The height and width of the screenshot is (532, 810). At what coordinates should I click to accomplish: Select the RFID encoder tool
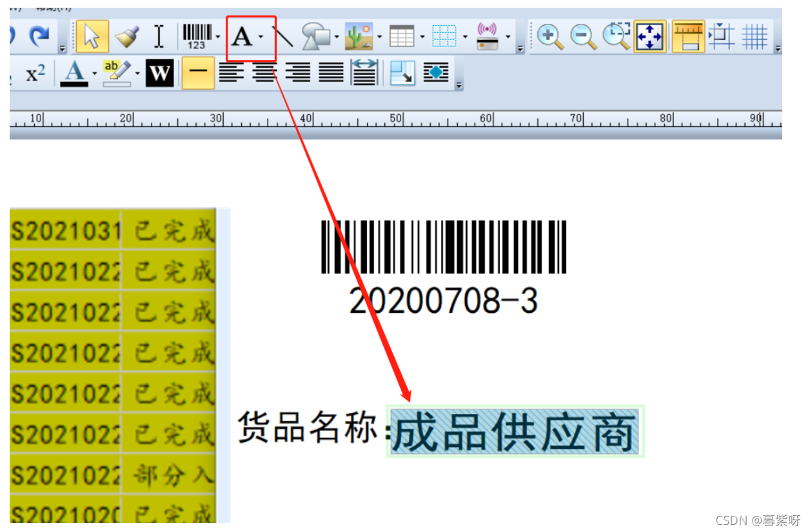pyautogui.click(x=488, y=36)
